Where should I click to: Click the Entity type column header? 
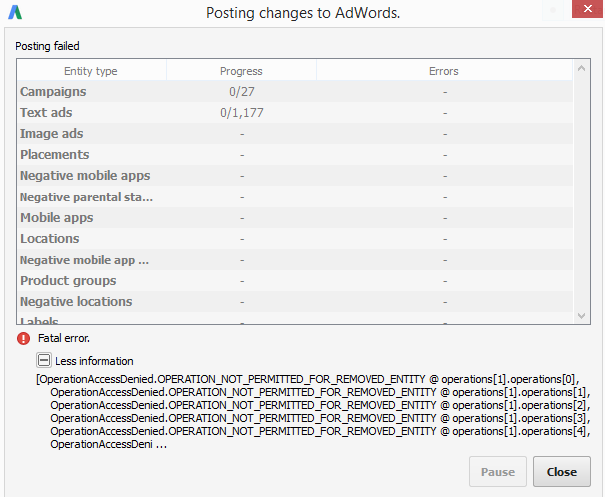click(x=91, y=71)
